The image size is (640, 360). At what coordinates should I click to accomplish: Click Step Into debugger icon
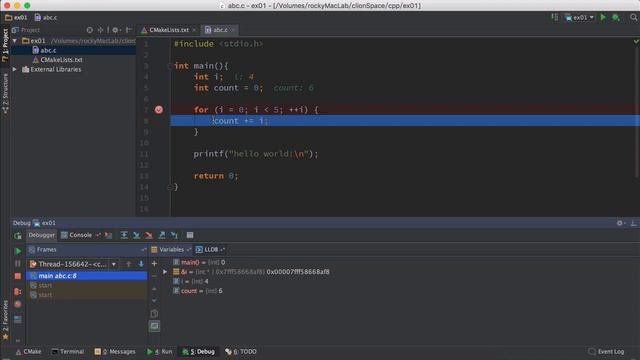click(136, 235)
